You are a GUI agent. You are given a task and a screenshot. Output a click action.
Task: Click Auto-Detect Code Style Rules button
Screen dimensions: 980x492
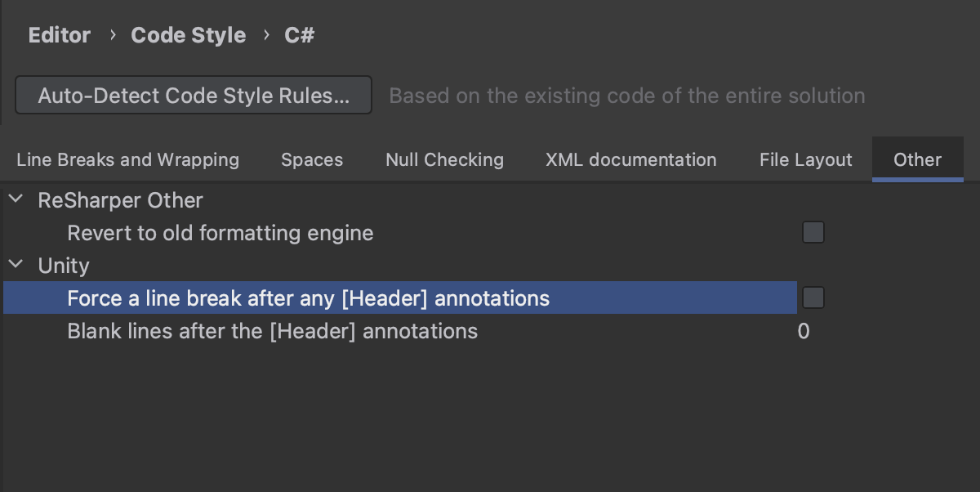(194, 96)
